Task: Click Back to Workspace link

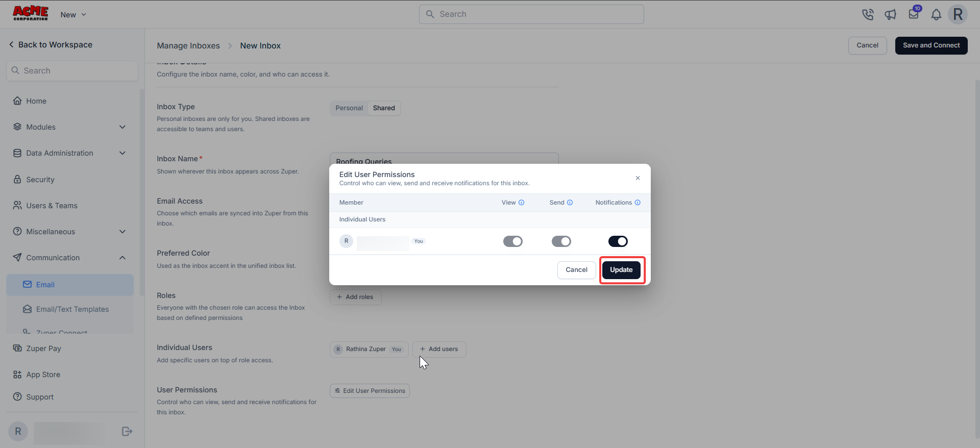Action: 51,45
